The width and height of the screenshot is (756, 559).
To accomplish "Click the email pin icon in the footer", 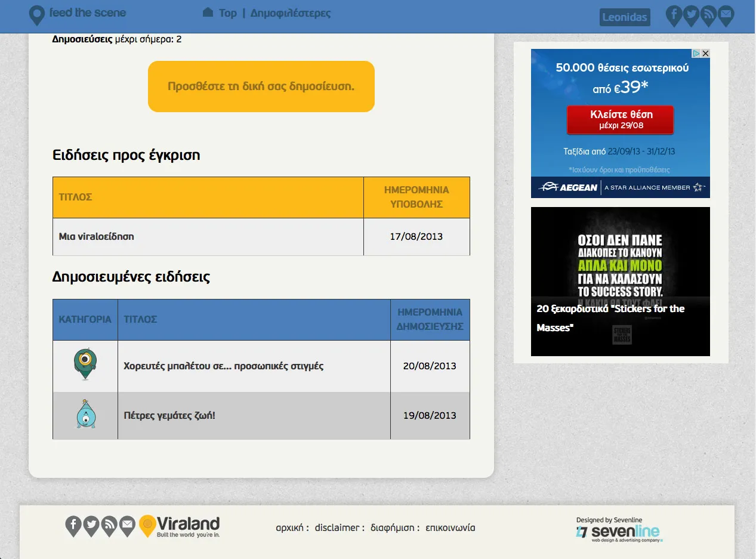I will tap(127, 526).
